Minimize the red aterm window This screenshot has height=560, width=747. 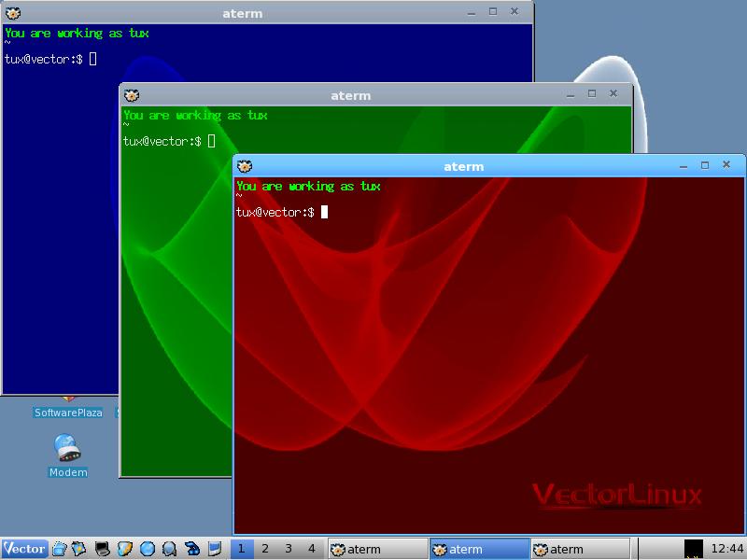(x=683, y=165)
